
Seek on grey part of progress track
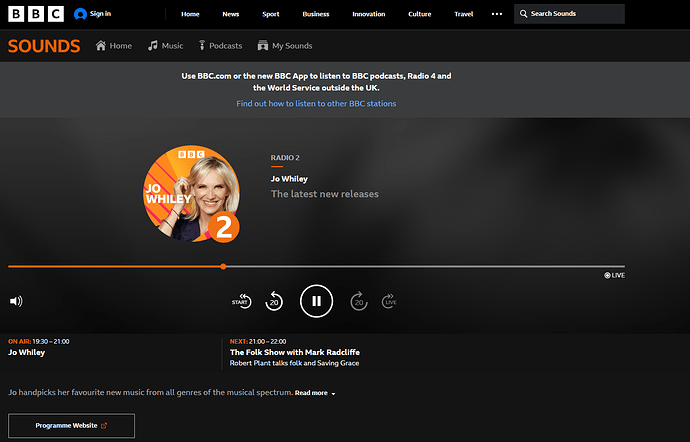pos(425,266)
